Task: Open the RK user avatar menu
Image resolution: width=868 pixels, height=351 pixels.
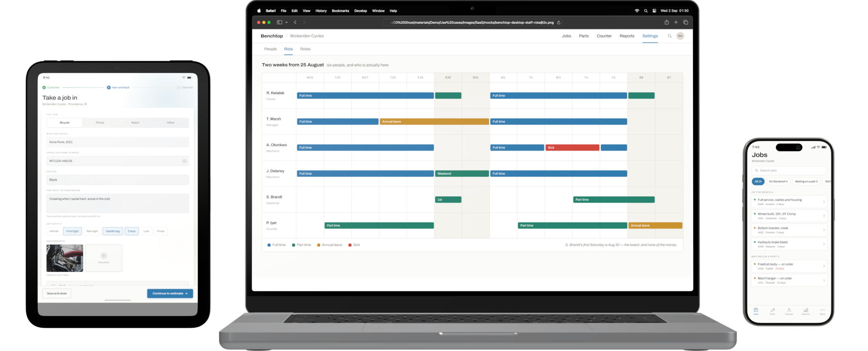Action: point(680,36)
